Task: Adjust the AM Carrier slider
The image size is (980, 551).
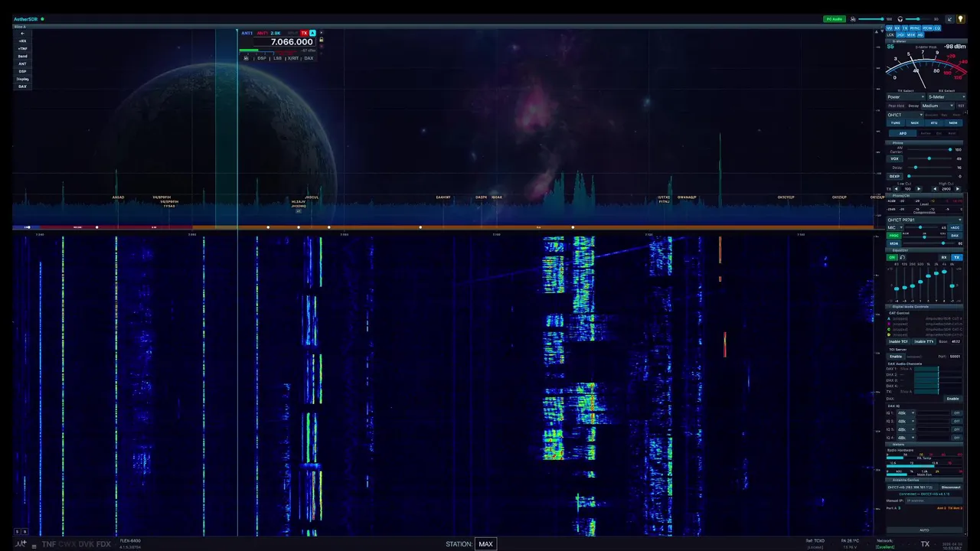Action: [929, 150]
